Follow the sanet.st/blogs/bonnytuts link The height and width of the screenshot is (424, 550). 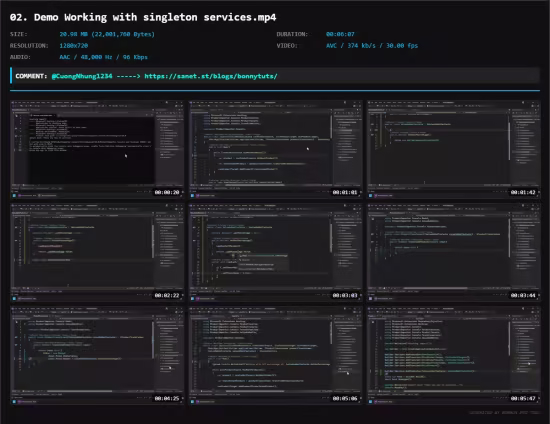pos(211,76)
